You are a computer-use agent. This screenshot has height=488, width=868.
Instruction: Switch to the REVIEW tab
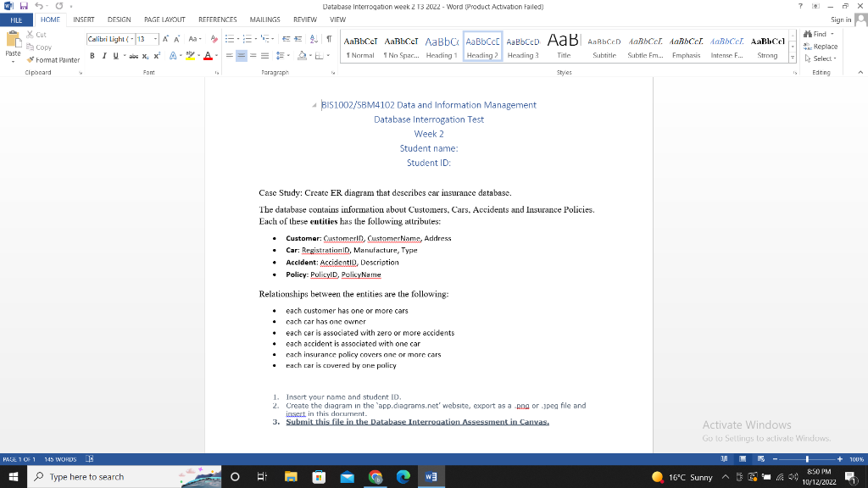(x=305, y=20)
